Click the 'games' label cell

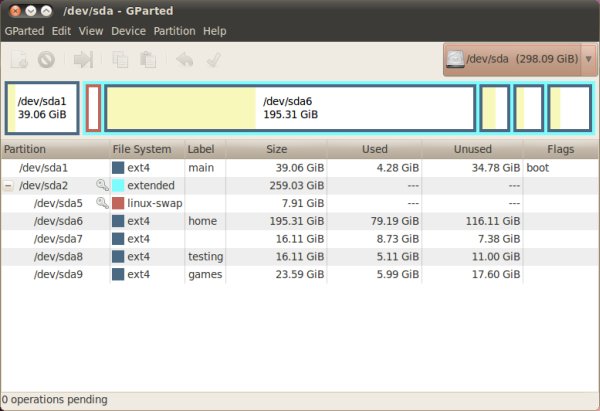pos(205,275)
